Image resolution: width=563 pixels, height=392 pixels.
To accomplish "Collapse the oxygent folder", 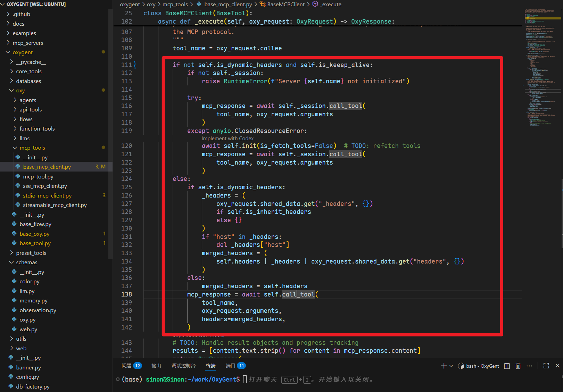I will (x=23, y=52).
